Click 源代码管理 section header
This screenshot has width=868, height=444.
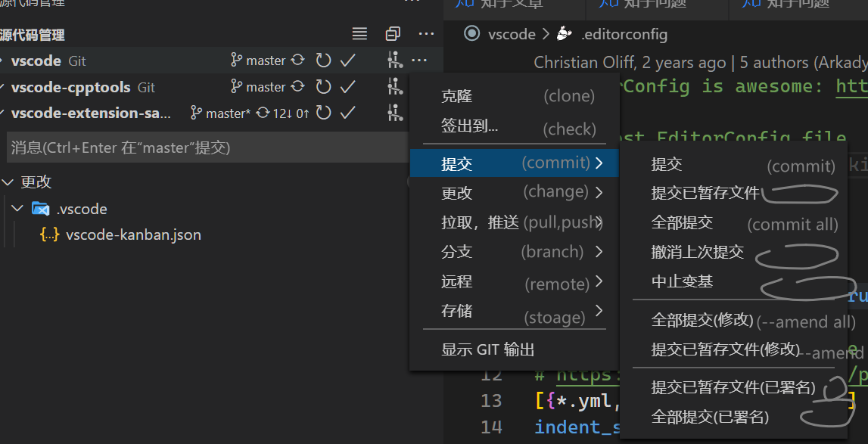[33, 36]
